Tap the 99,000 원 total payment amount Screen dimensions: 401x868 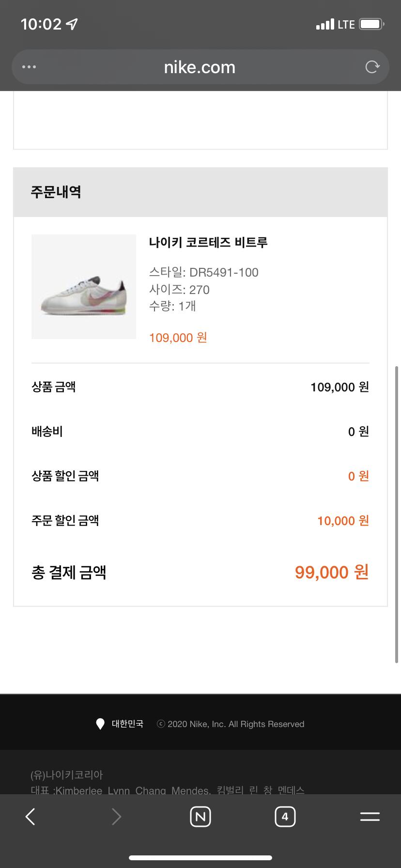coord(332,572)
